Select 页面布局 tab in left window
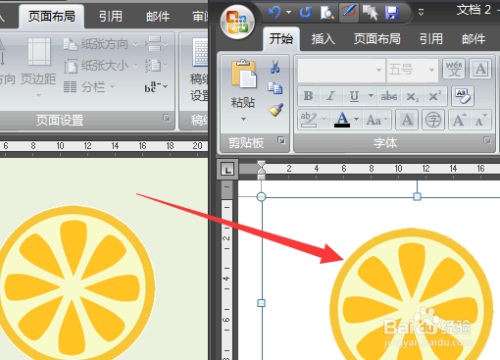Screen dimensions: 500x360 (52, 16)
